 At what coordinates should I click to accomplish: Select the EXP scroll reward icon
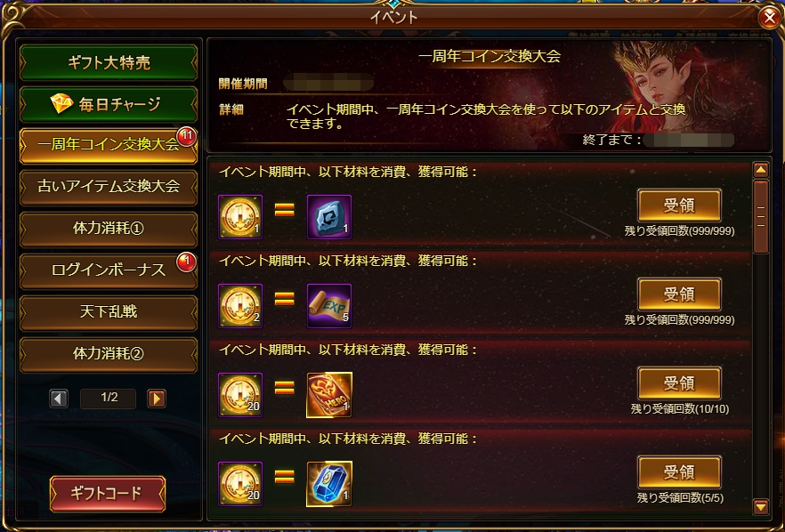tap(329, 306)
